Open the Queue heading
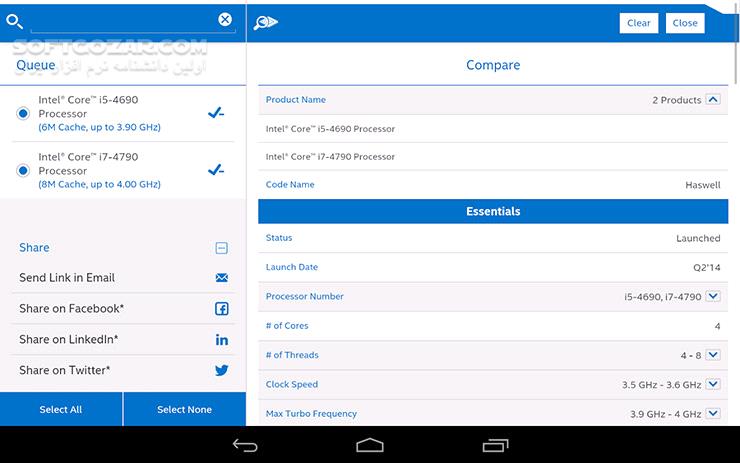The image size is (740, 463). pyautogui.click(x=36, y=65)
